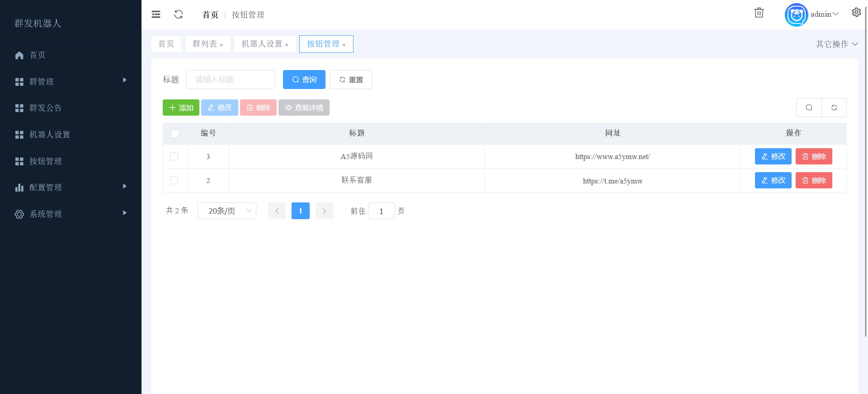
Task: Close the 群列表 tab
Action: pyautogui.click(x=222, y=45)
